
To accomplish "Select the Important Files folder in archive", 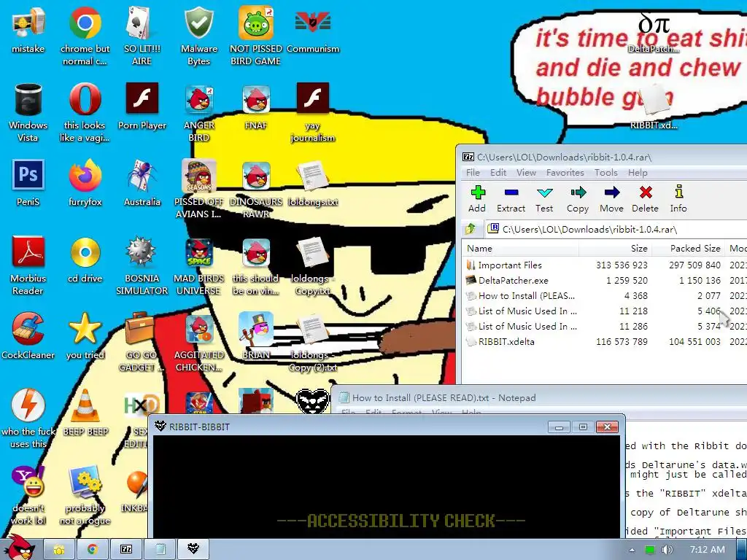I will coord(510,265).
